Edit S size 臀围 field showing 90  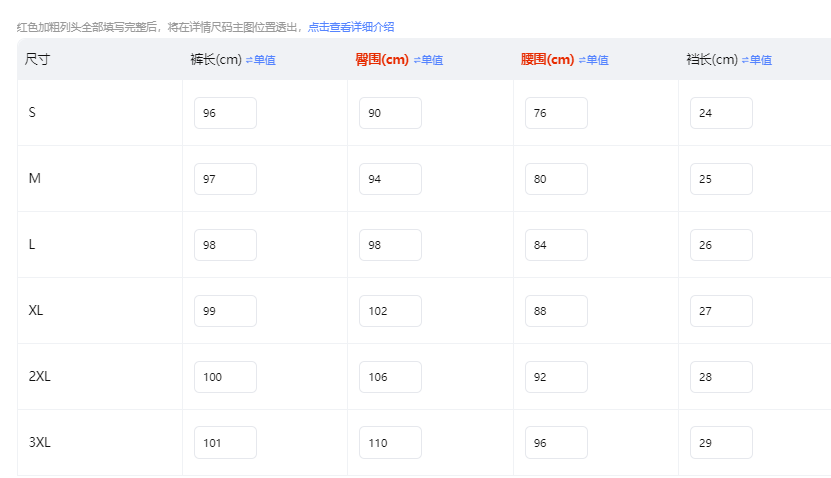click(391, 113)
